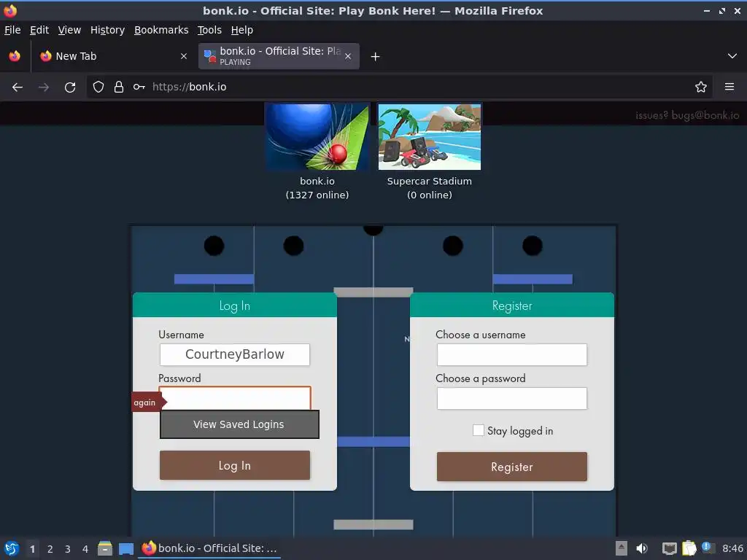Click the (1327 online) text
747x560 pixels.
[317, 195]
